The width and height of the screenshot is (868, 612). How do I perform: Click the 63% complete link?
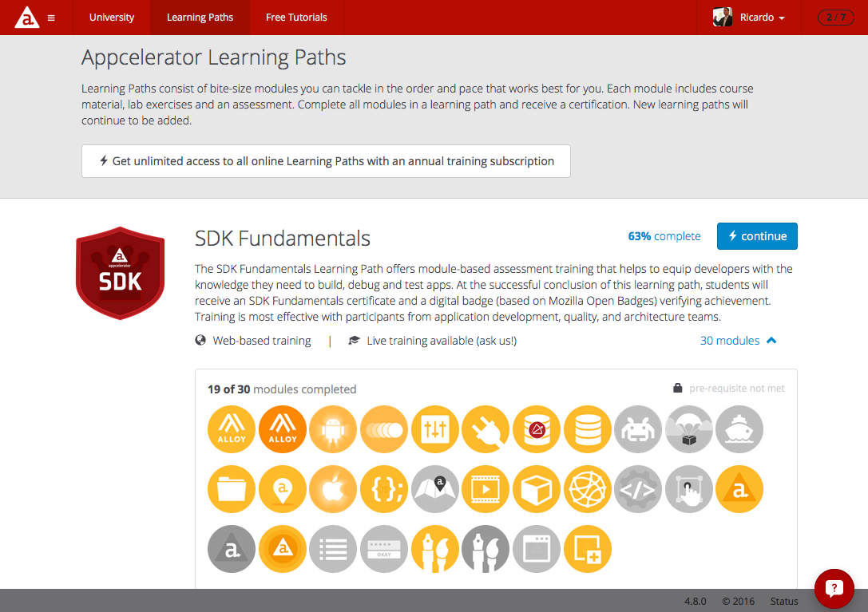point(664,236)
